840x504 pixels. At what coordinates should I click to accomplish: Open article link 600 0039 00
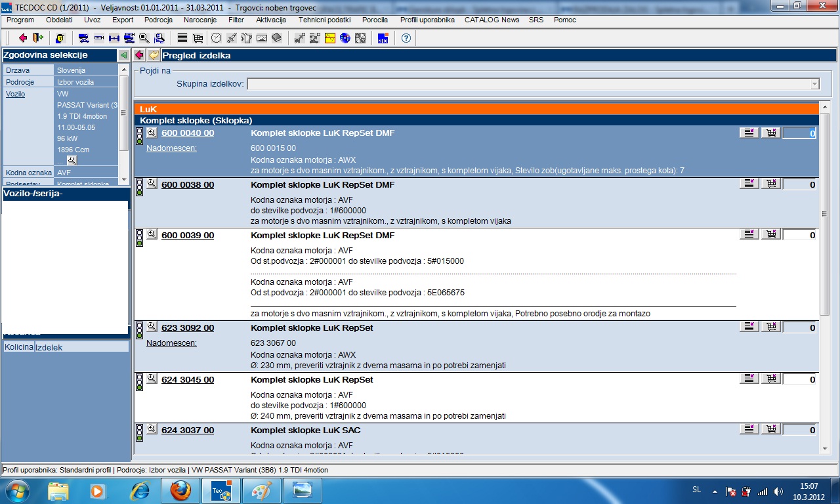pos(188,236)
